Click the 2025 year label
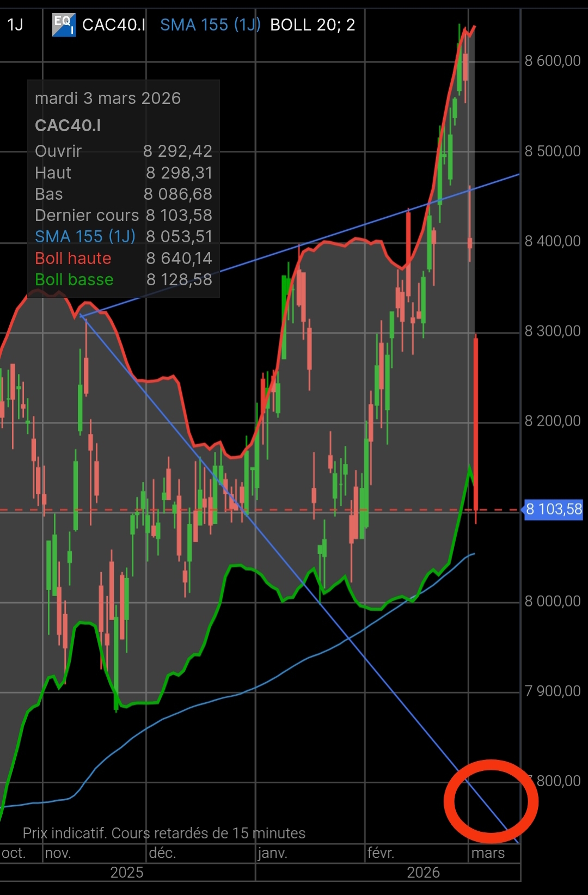 (x=127, y=873)
